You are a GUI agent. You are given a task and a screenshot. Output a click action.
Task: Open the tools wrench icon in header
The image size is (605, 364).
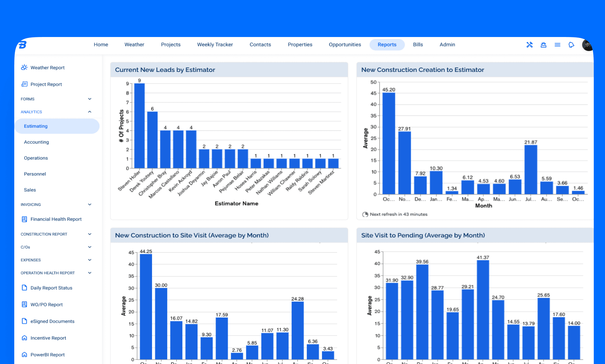coord(529,45)
